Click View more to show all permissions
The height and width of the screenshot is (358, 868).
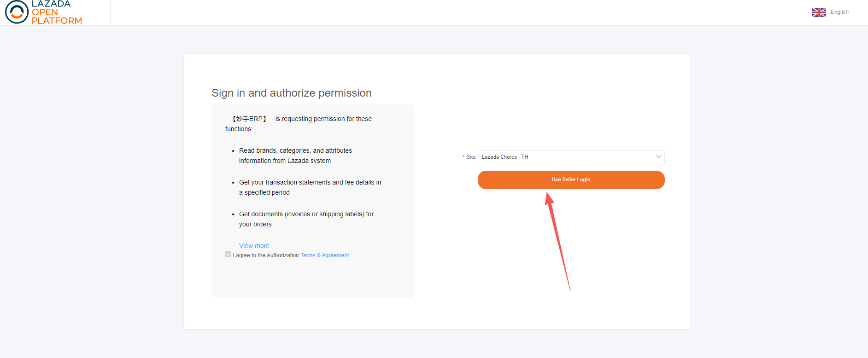pos(254,246)
